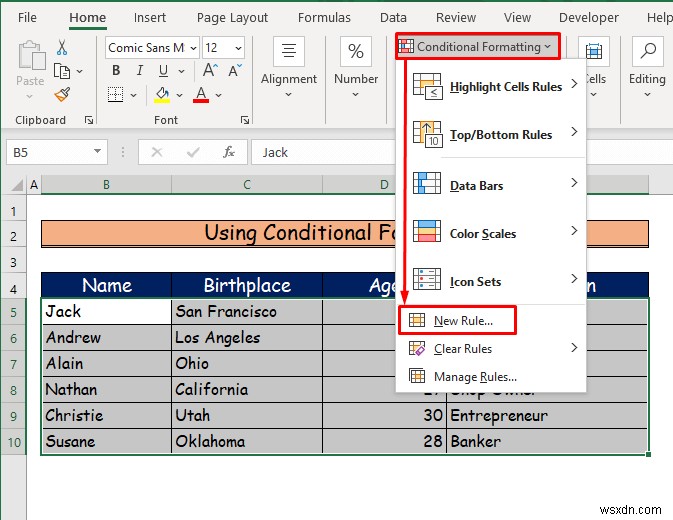The image size is (673, 520).
Task: Select cell containing Oklahoma
Action: point(247,441)
